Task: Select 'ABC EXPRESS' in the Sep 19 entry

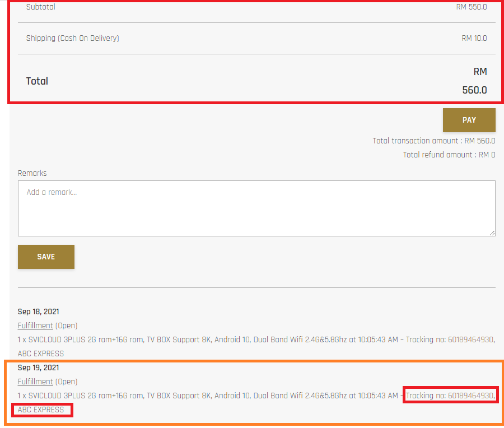Action: (41, 410)
